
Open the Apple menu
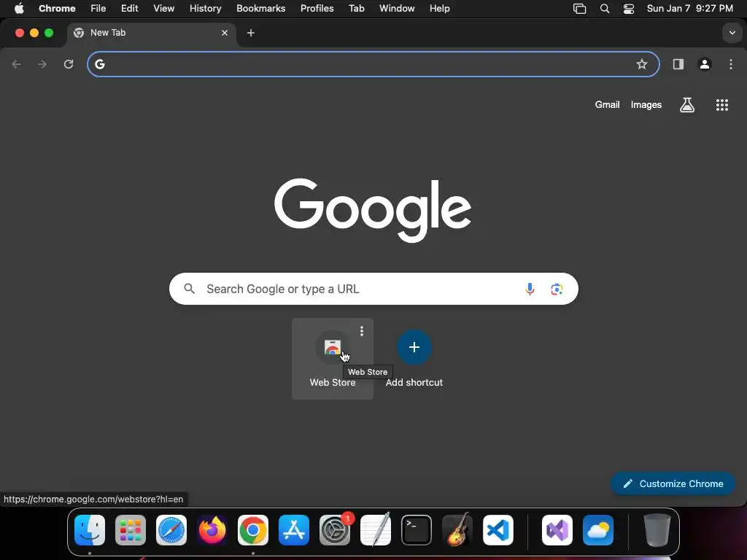pyautogui.click(x=19, y=9)
